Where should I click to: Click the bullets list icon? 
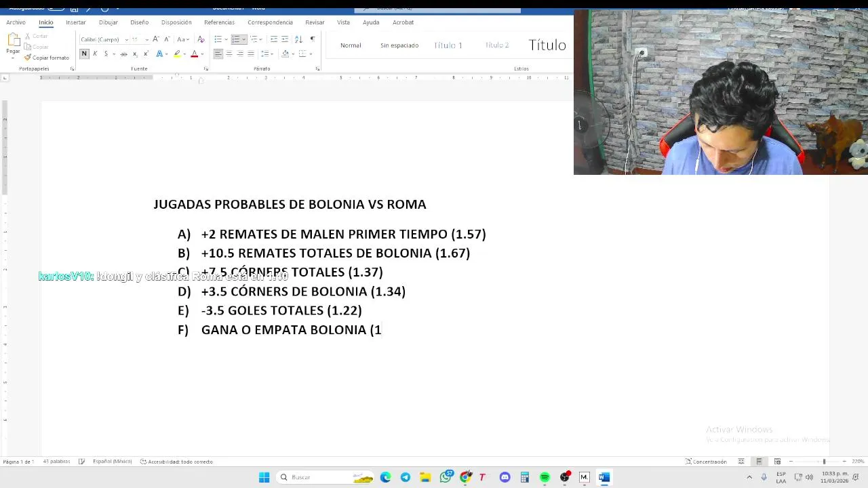[x=218, y=39]
